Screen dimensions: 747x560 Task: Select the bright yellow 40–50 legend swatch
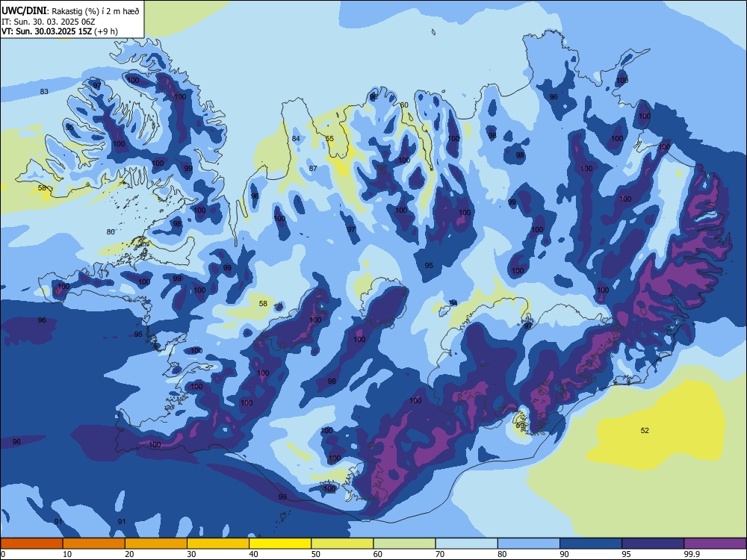280,544
